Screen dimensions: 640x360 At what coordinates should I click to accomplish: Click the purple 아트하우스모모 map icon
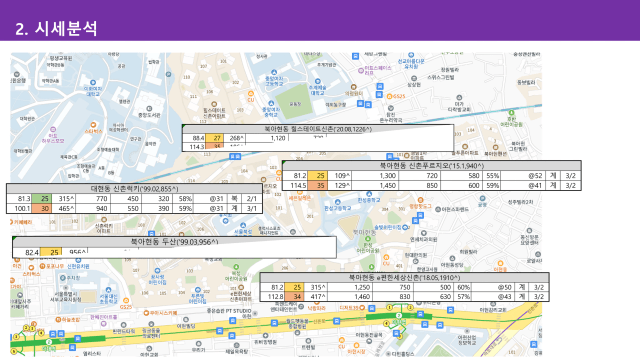point(53,130)
